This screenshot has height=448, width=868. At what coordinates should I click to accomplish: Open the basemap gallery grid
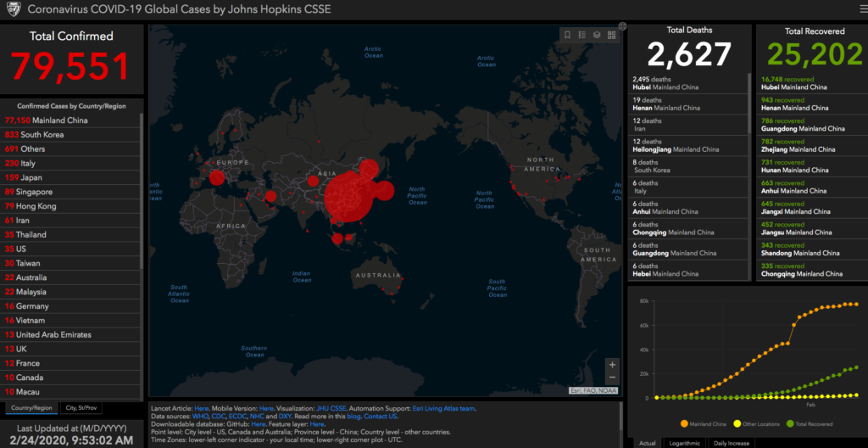click(x=612, y=35)
